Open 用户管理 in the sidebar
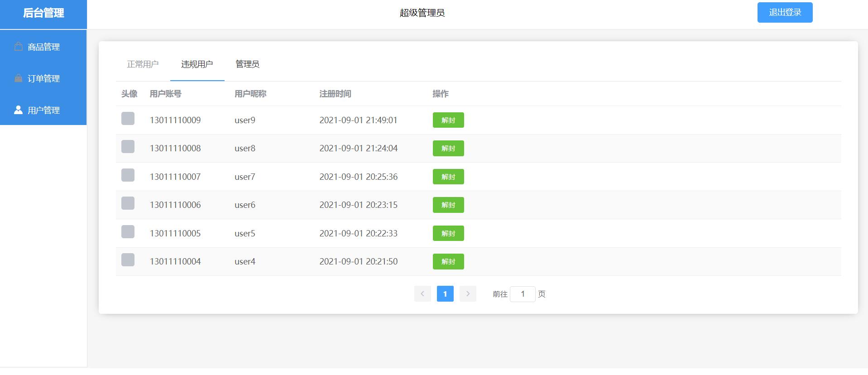The height and width of the screenshot is (375, 868). [43, 110]
